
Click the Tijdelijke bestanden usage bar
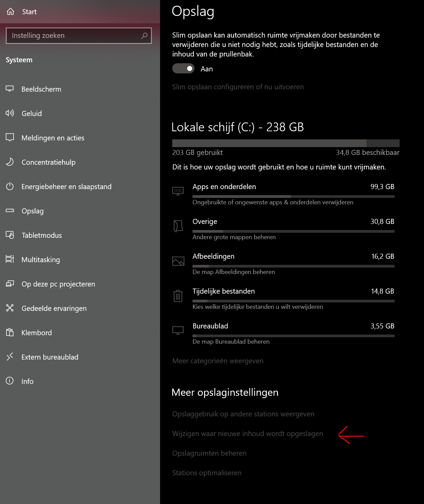[293, 301]
